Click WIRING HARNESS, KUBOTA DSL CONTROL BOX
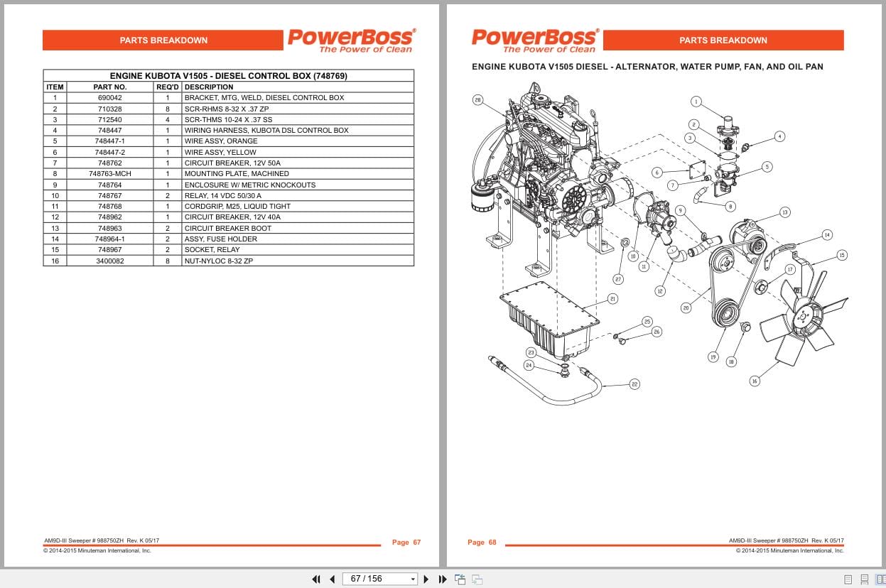The image size is (886, 588). 266,131
